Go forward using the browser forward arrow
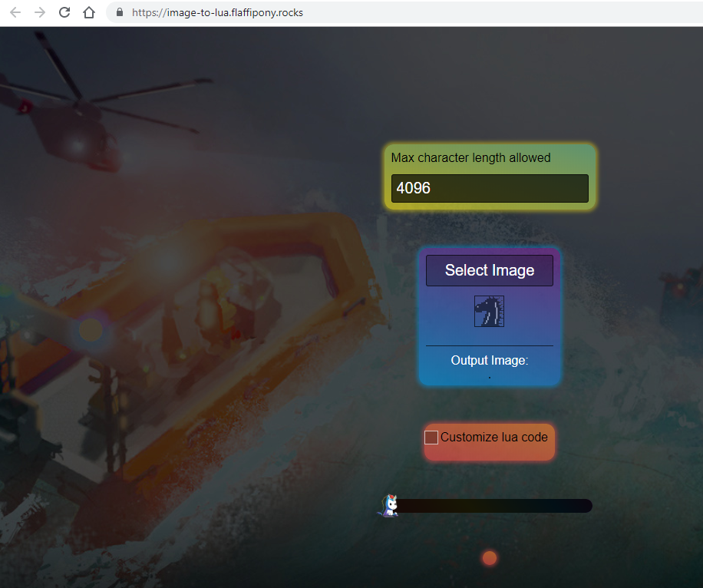The image size is (703, 588). coord(40,12)
